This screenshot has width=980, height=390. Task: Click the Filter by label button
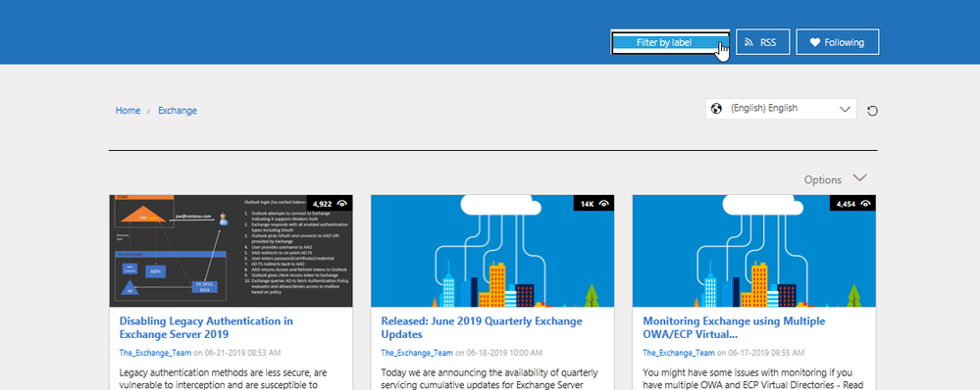tap(670, 42)
